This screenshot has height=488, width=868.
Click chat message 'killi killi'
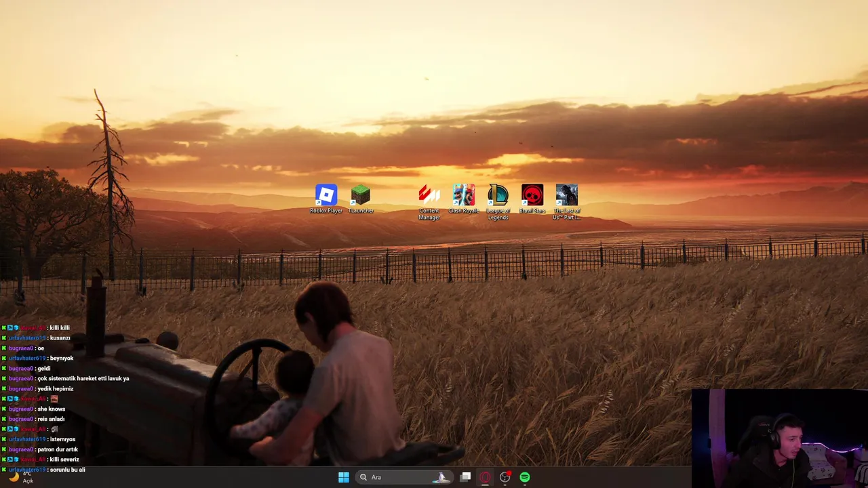(x=60, y=327)
